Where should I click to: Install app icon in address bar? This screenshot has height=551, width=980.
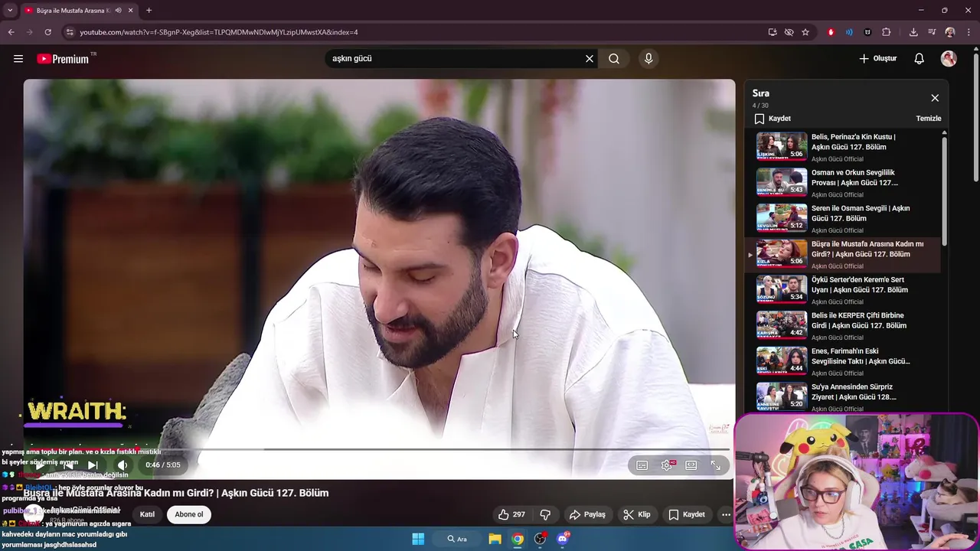coord(773,32)
